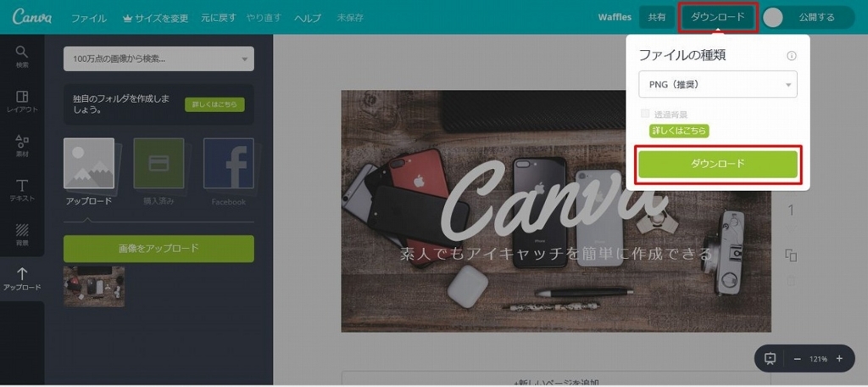Click the 未保存 status text

coord(350,18)
